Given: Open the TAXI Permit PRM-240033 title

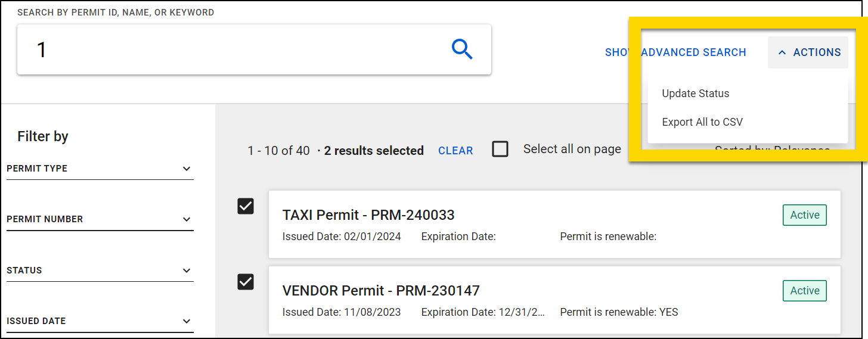Looking at the screenshot, I should pos(368,214).
